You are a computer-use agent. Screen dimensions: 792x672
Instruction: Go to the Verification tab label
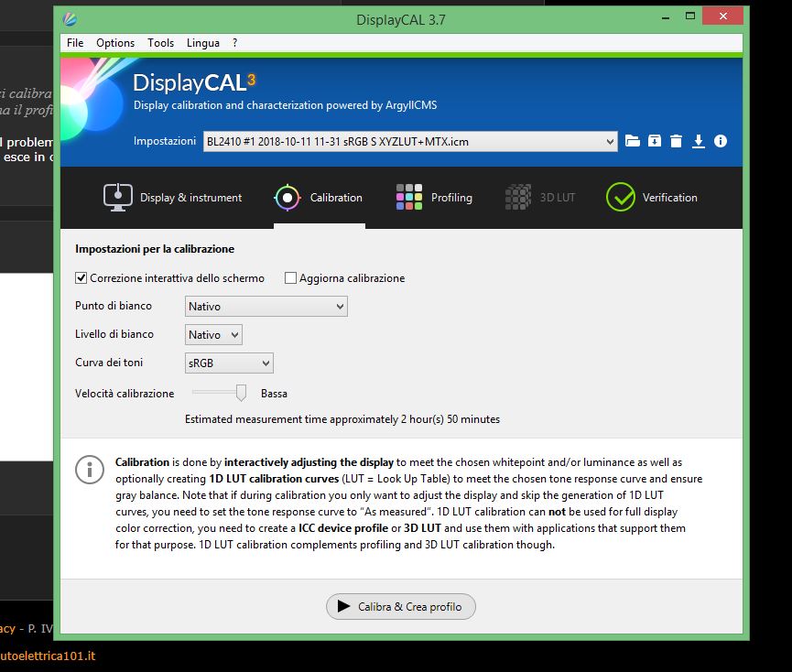[x=669, y=198]
